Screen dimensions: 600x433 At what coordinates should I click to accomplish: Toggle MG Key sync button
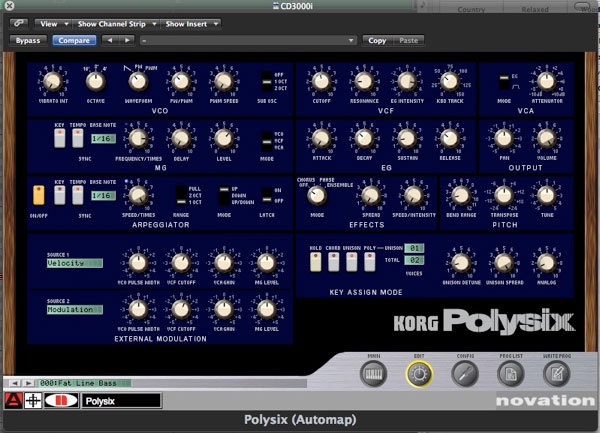[59, 138]
